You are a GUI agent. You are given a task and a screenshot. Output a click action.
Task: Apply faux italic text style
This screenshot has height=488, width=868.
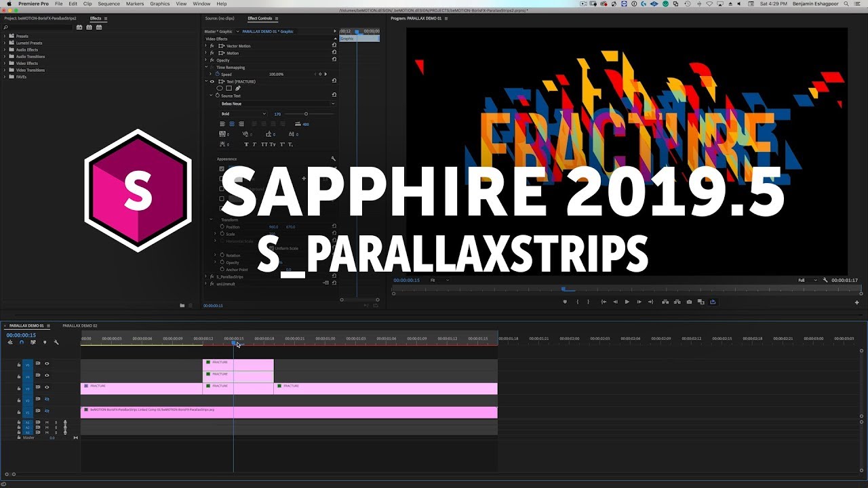[255, 144]
